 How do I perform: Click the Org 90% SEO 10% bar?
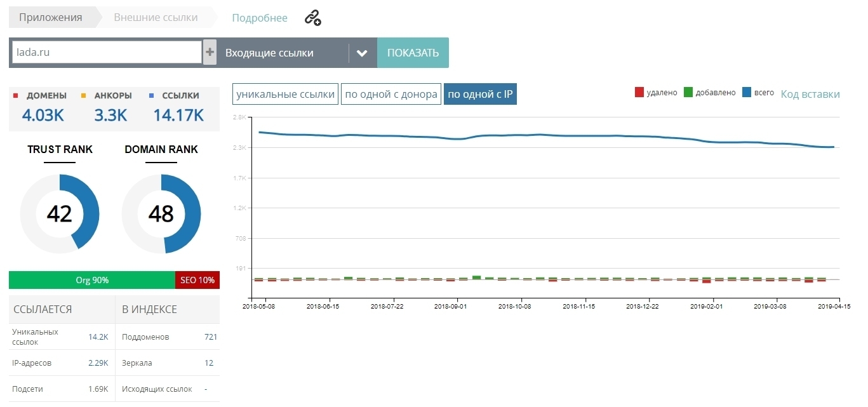(114, 279)
